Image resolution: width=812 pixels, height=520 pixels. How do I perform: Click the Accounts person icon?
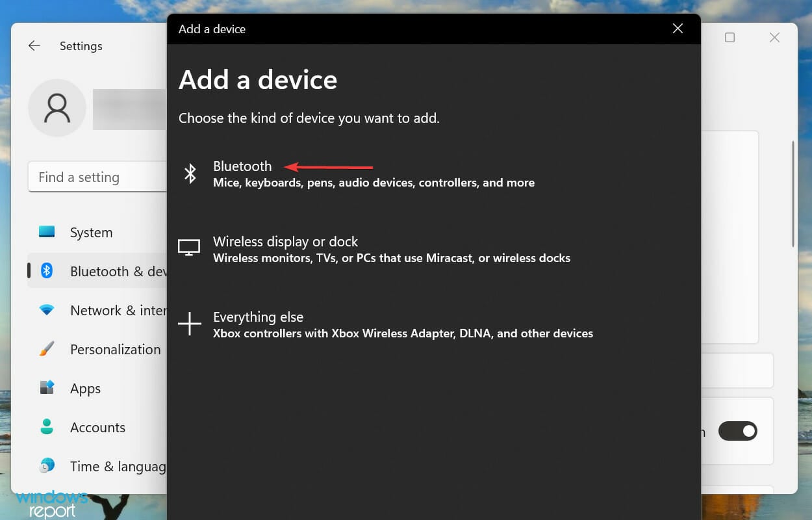pos(47,427)
